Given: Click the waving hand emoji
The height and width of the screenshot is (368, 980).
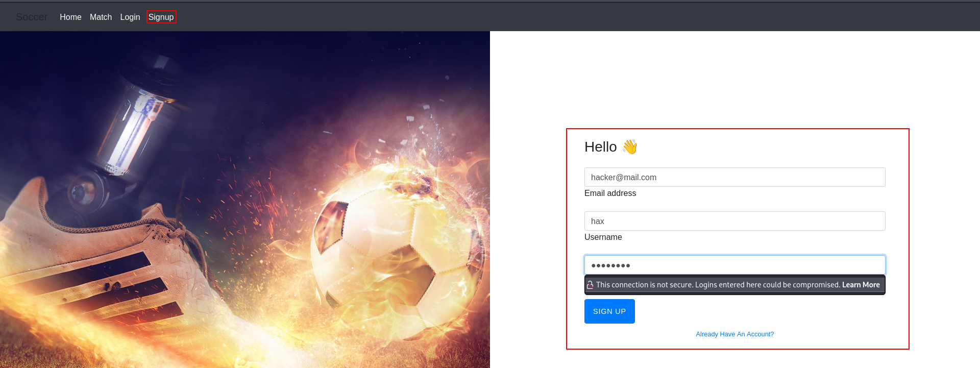Looking at the screenshot, I should click(x=630, y=147).
